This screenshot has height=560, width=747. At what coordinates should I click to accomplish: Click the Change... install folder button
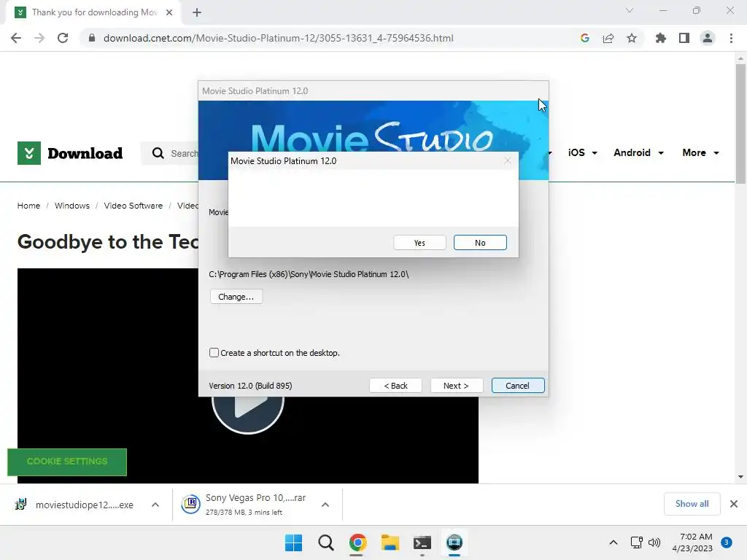coord(236,297)
